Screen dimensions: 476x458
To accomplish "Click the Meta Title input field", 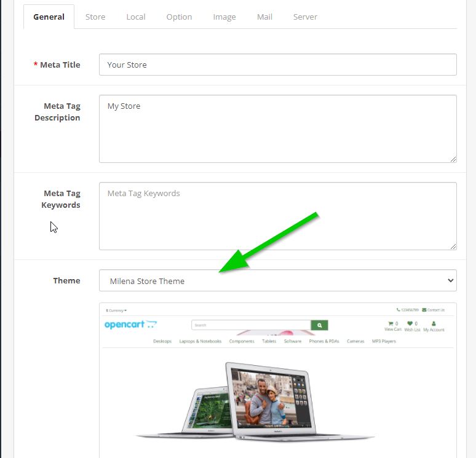I will point(277,65).
